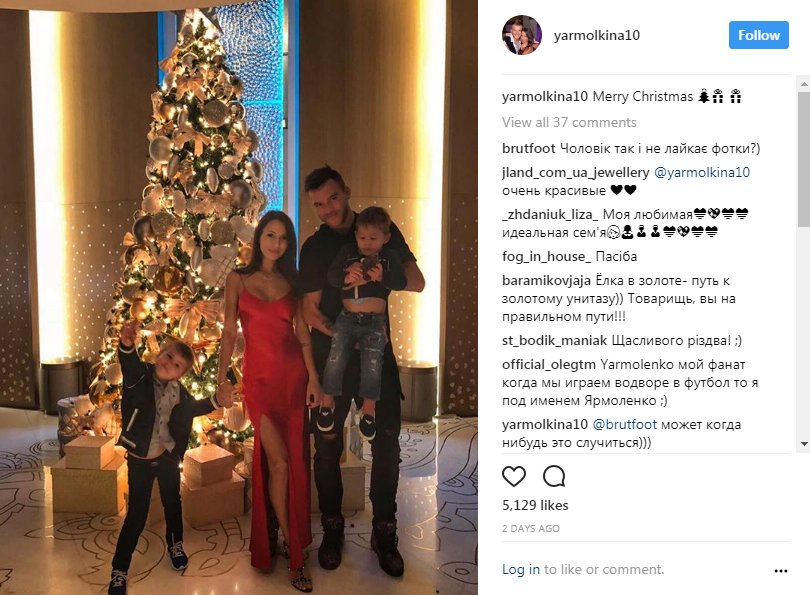Open the Log in link

click(521, 569)
